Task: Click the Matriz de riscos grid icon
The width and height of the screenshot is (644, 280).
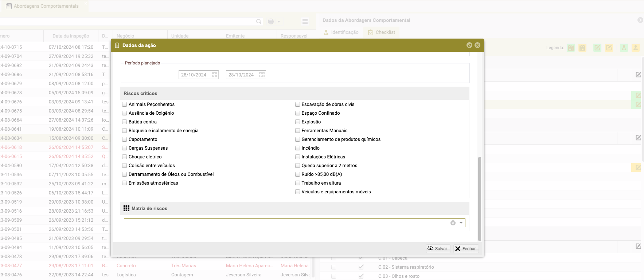Action: [126, 208]
